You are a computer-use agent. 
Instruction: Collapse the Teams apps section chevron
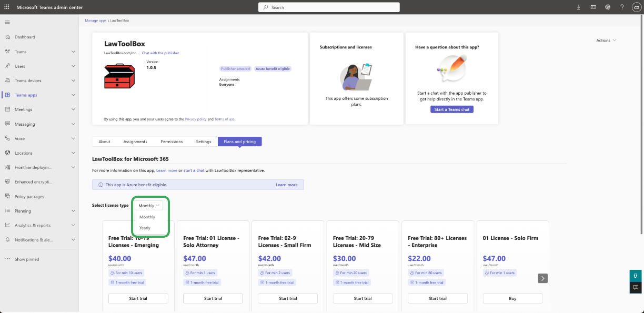(73, 95)
